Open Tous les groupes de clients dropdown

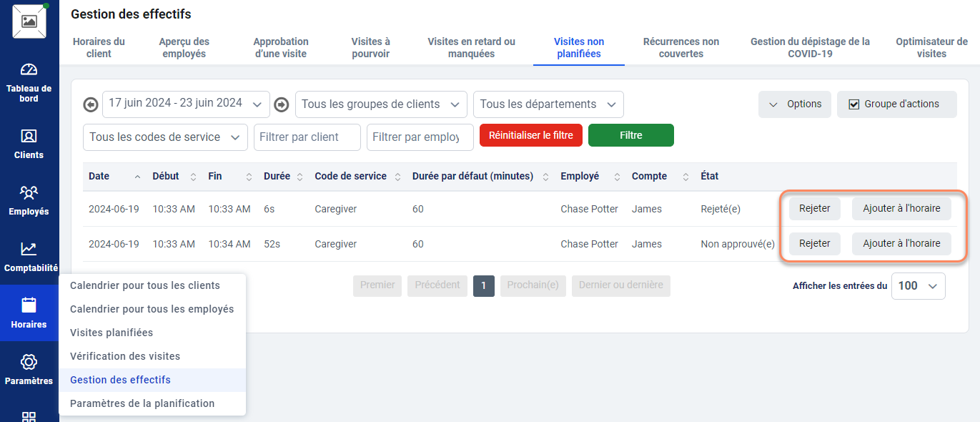coord(380,104)
